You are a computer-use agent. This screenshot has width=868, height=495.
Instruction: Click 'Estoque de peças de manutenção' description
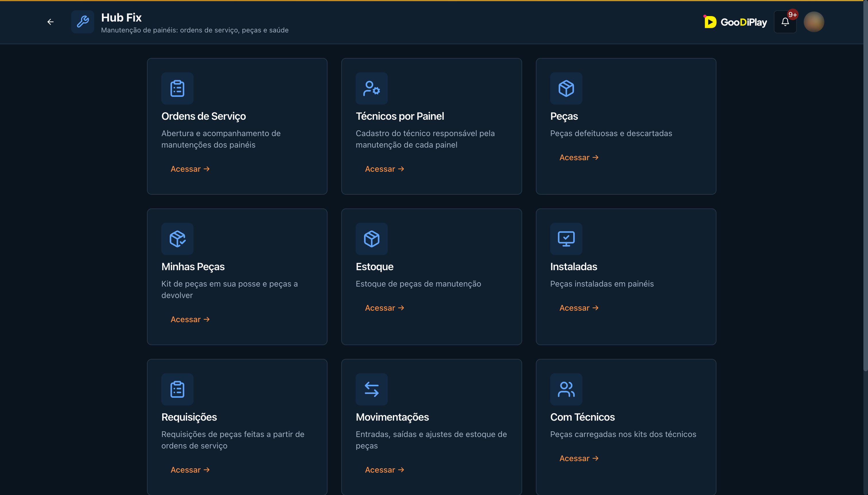point(418,284)
